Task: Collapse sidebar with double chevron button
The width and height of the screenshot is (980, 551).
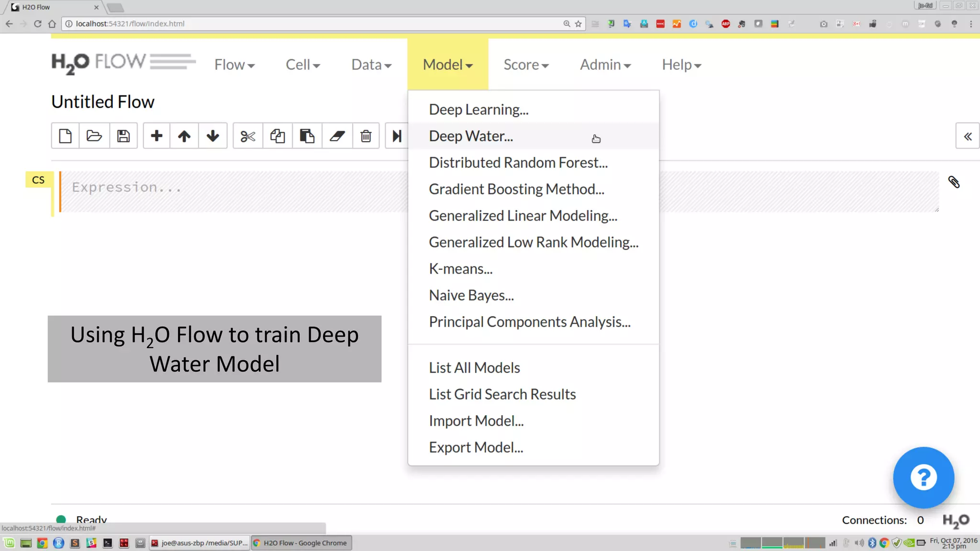Action: (968, 136)
